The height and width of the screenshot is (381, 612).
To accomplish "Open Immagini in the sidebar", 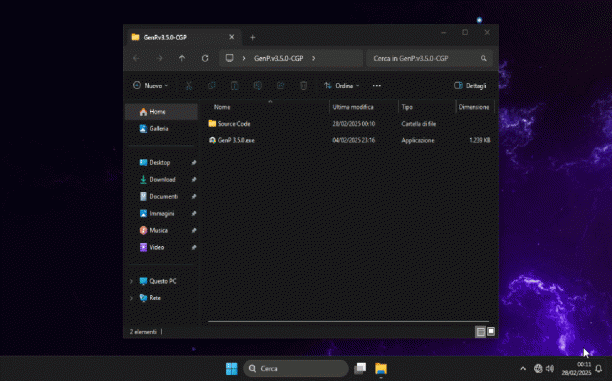I will [162, 214].
